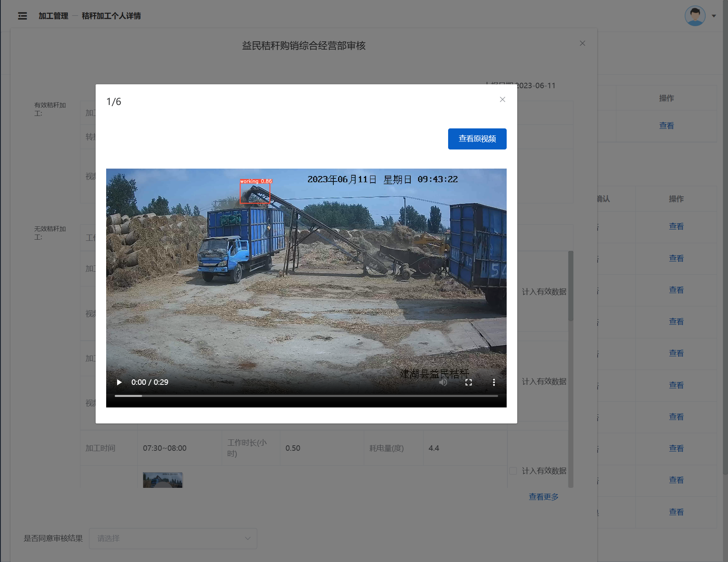Close the video preview overlay
Screen dimensions: 728x562
click(x=502, y=100)
